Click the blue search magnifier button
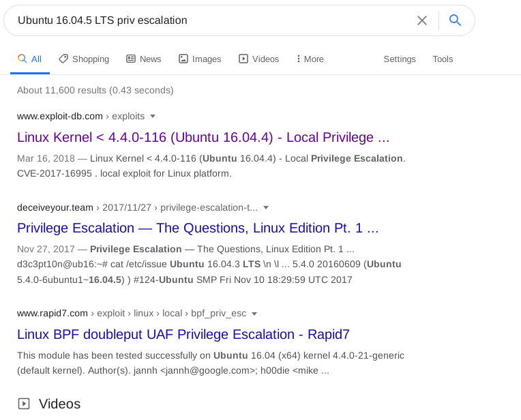Viewport: 521px width, 420px height. point(456,20)
